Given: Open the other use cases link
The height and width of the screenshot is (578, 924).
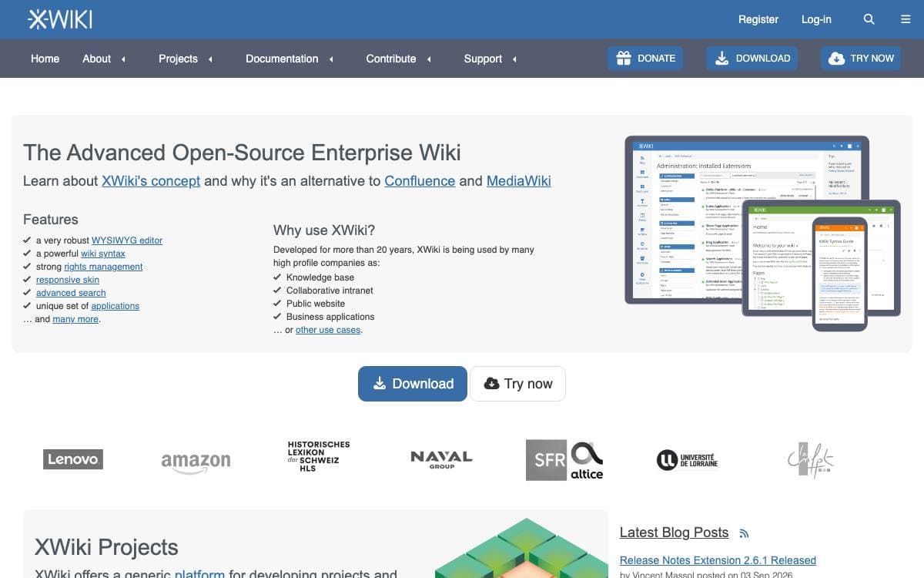Looking at the screenshot, I should (x=328, y=330).
